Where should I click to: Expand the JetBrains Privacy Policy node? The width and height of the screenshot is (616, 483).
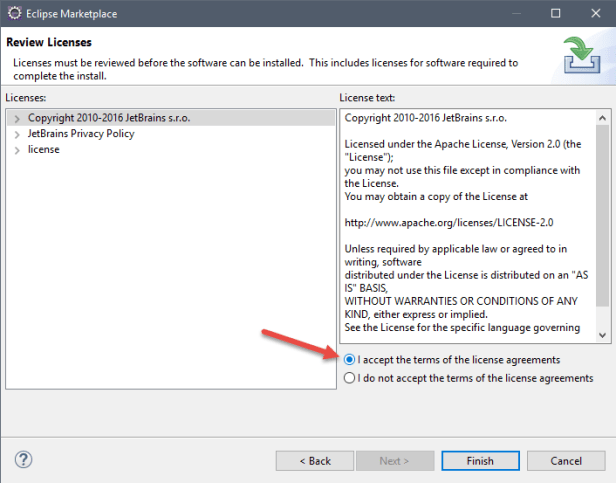[x=17, y=134]
